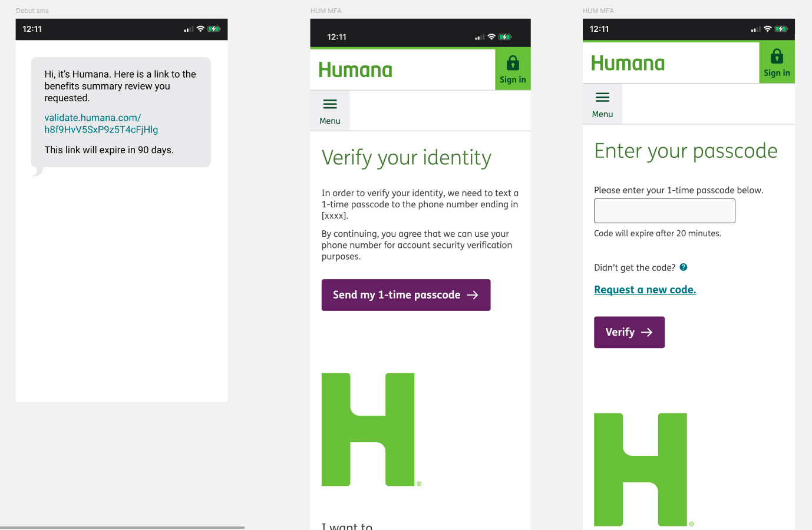This screenshot has height=530, width=812.
Task: Click the horizontal scrollbar at bottom left
Action: click(122, 528)
